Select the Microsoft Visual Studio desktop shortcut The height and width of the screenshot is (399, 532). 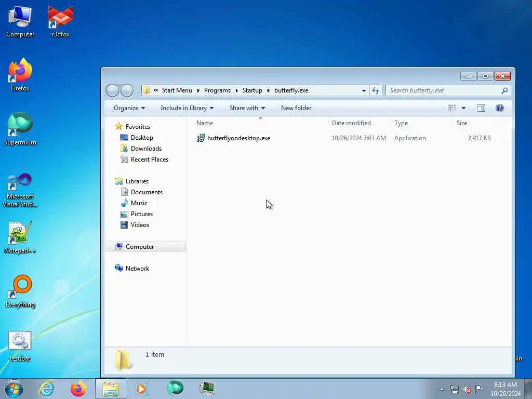point(20,190)
